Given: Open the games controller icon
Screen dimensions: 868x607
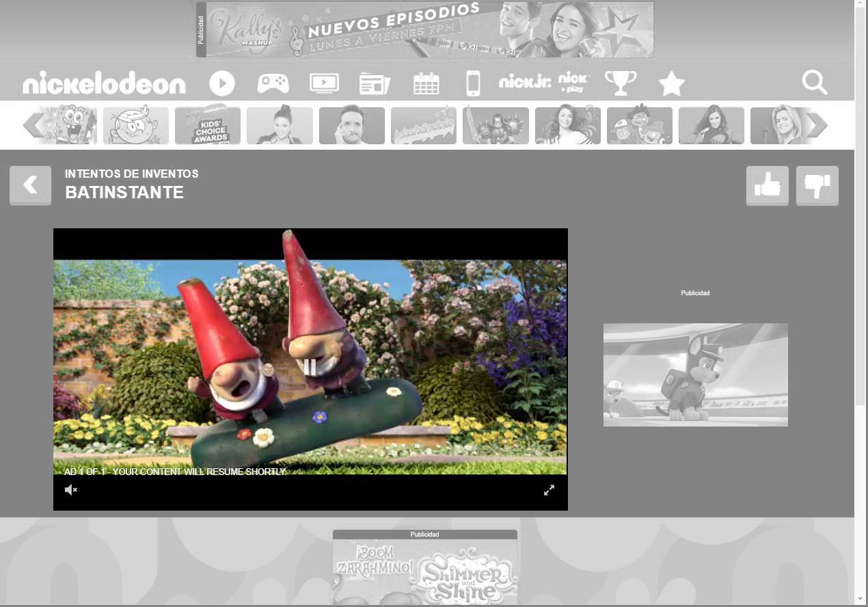Looking at the screenshot, I should (273, 83).
